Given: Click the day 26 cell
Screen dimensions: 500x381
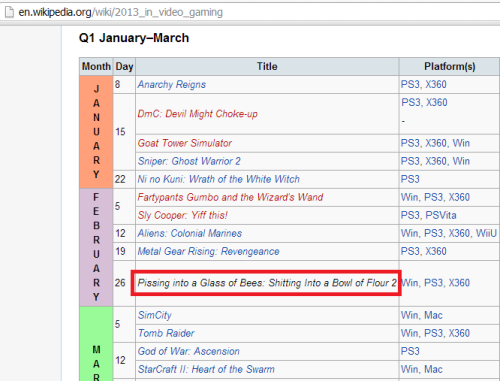Looking at the screenshot, I should (x=124, y=283).
